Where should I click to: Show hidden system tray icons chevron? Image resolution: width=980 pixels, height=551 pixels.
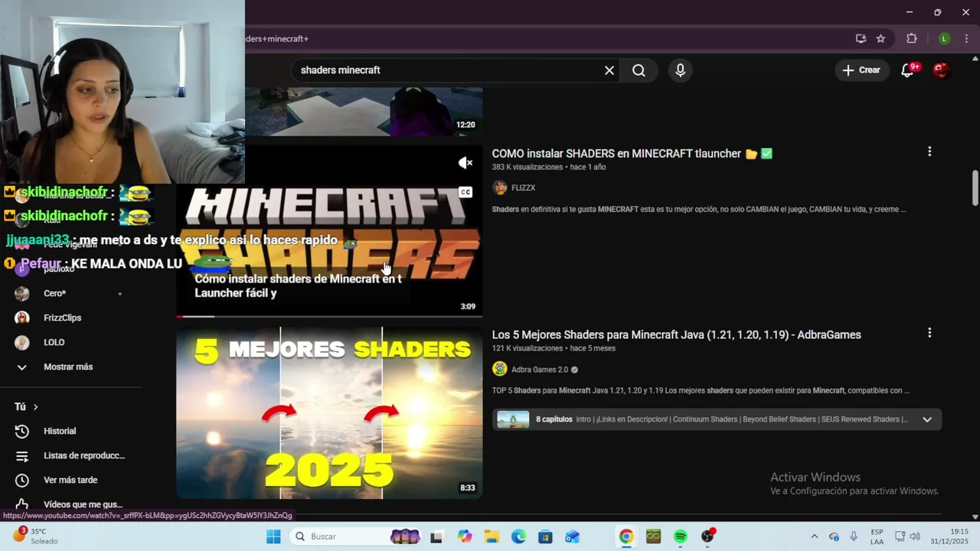click(814, 536)
